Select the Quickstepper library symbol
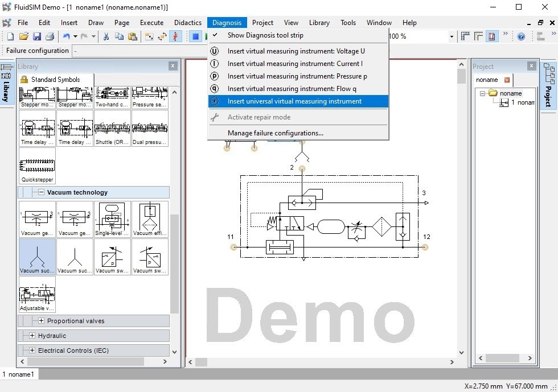 coord(38,166)
